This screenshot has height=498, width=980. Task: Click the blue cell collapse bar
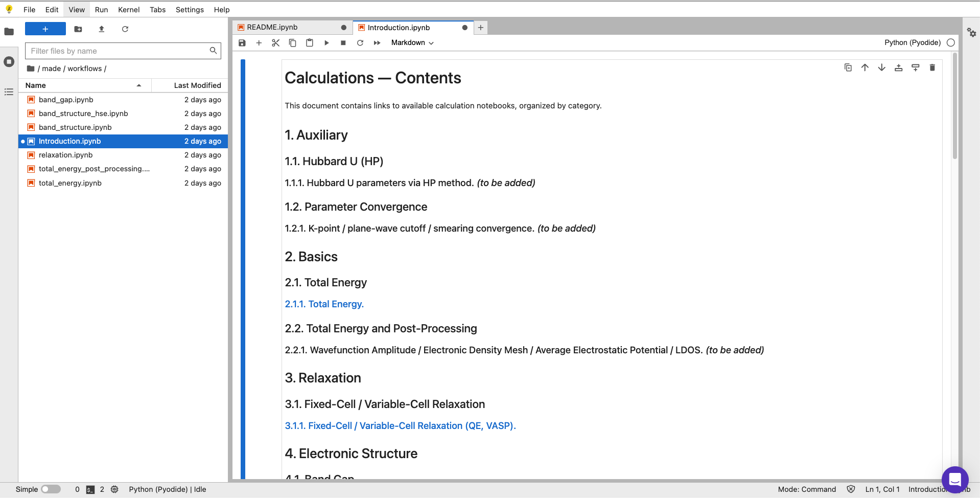[243, 269]
